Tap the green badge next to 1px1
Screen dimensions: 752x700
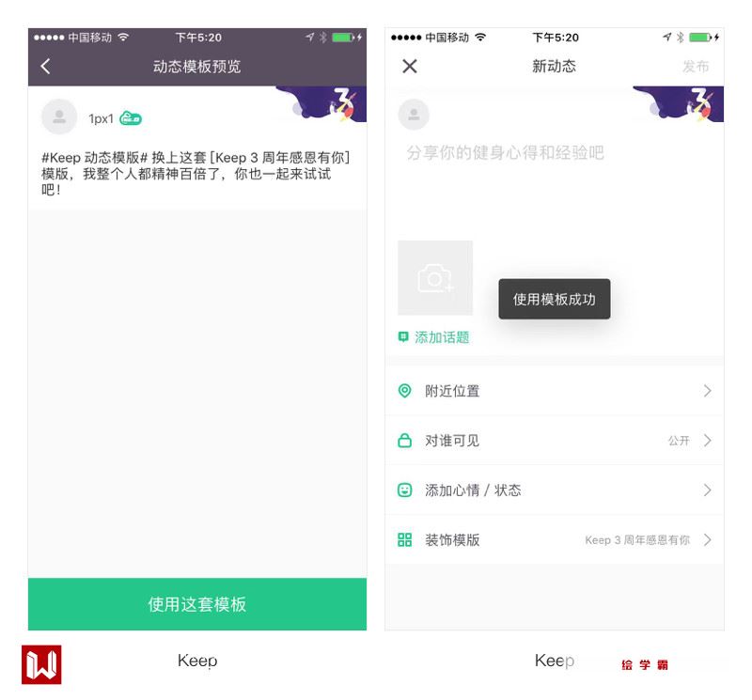pos(131,118)
